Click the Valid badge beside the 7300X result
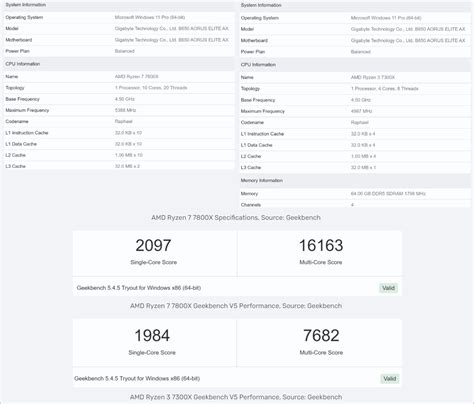This screenshot has height=404, width=474. coord(390,379)
